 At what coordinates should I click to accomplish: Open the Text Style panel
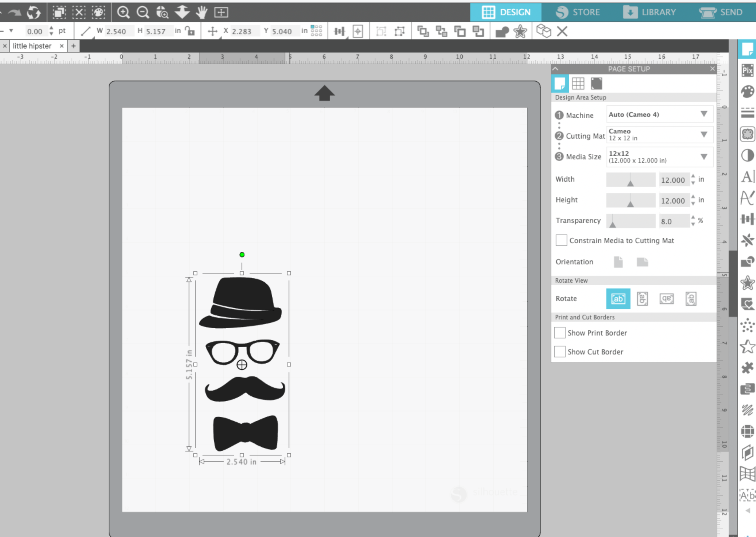[747, 177]
